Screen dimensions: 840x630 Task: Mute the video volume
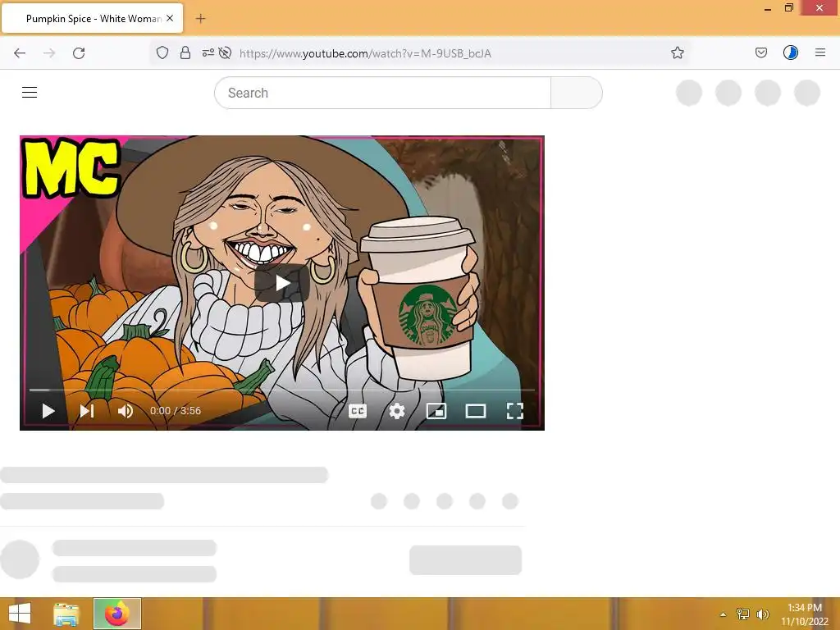[126, 411]
